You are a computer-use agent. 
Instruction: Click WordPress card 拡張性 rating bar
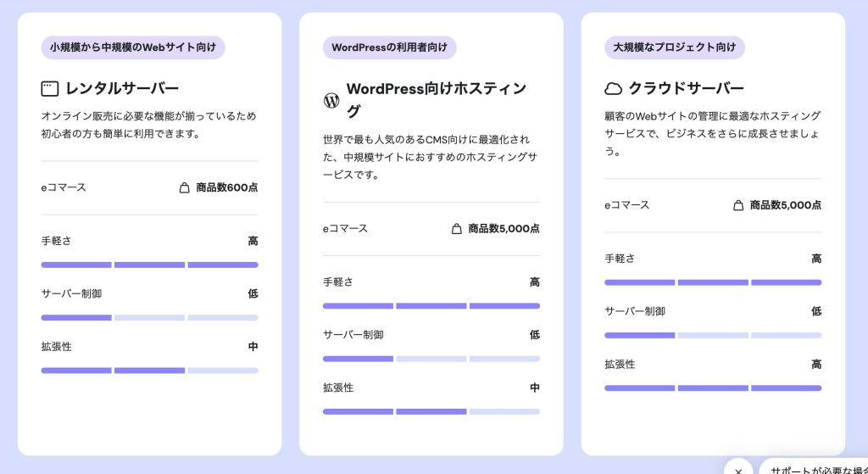point(431,411)
